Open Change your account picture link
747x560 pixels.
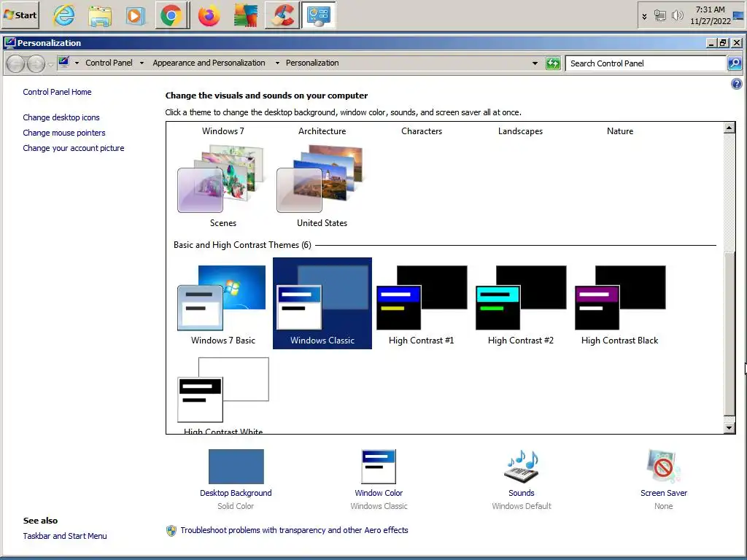pyautogui.click(x=74, y=148)
